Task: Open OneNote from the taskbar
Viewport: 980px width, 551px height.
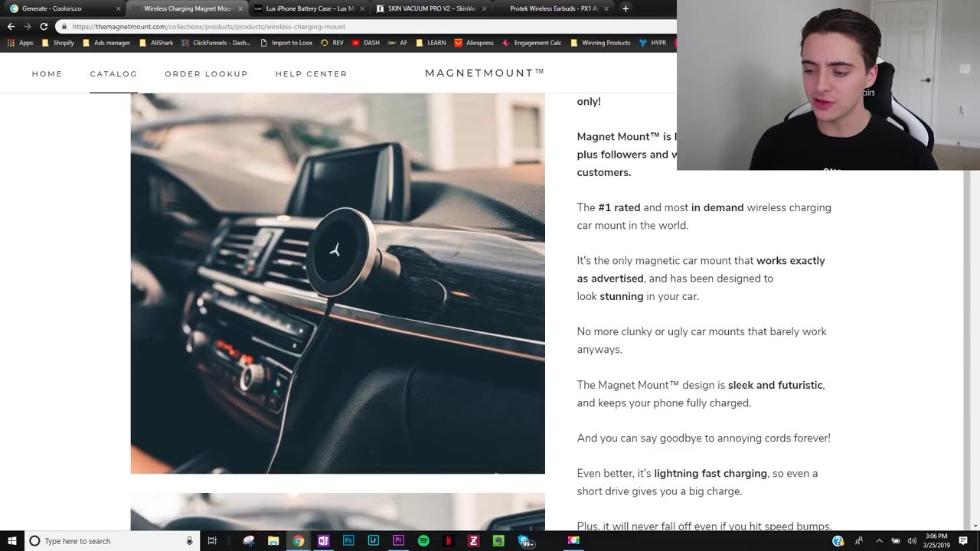Action: [x=323, y=541]
